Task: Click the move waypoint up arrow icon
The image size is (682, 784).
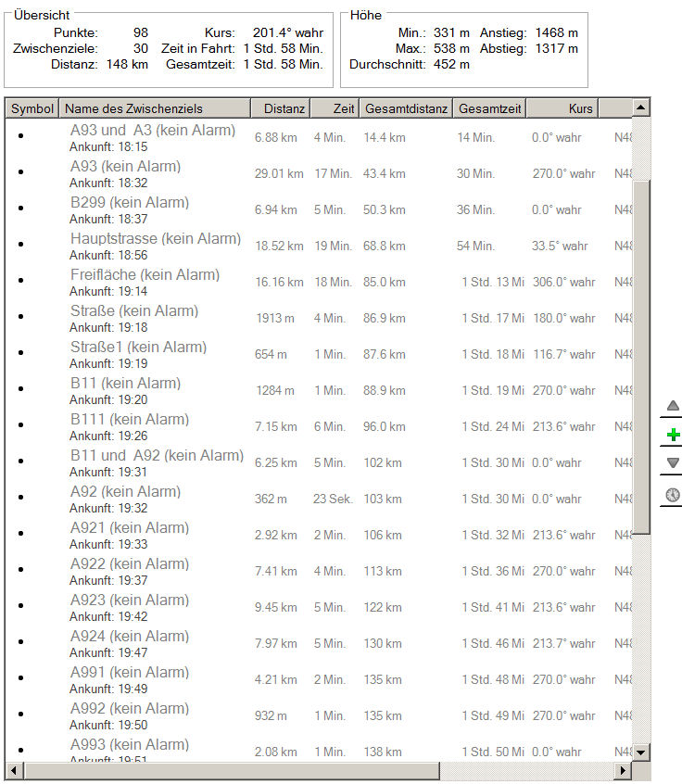Action: 673,406
